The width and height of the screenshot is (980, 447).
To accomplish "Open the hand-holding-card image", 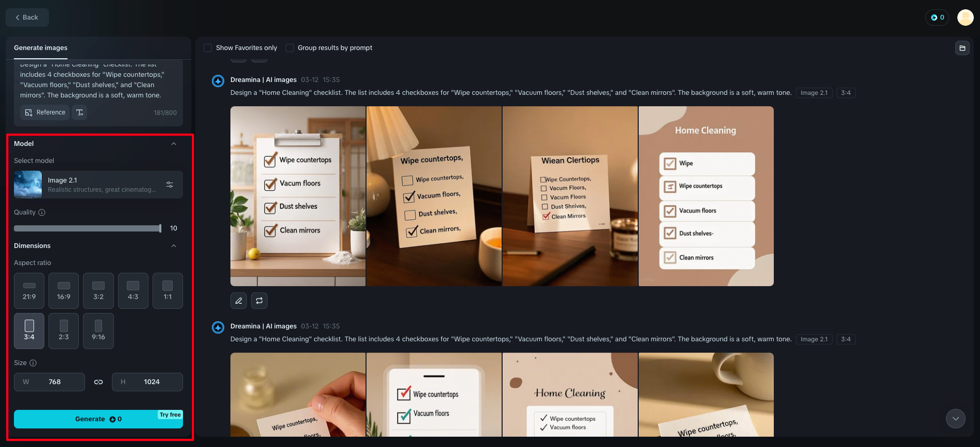I will coord(298,394).
